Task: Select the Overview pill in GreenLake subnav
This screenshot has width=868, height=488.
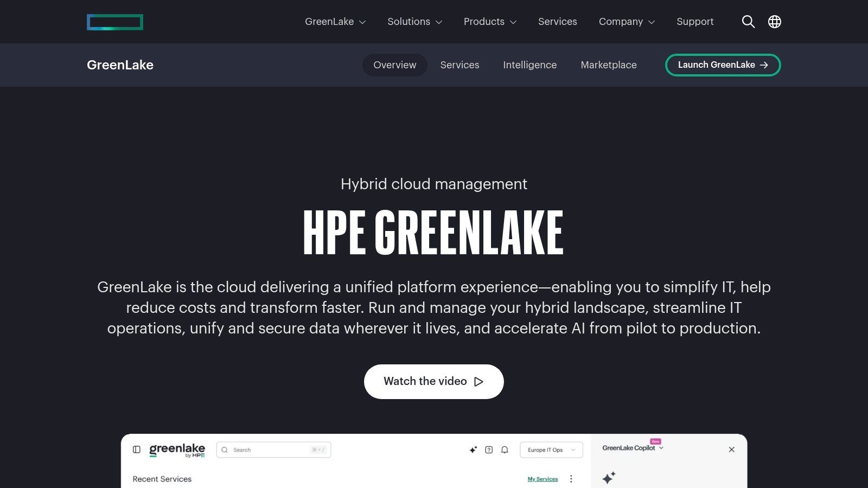Action: (394, 65)
